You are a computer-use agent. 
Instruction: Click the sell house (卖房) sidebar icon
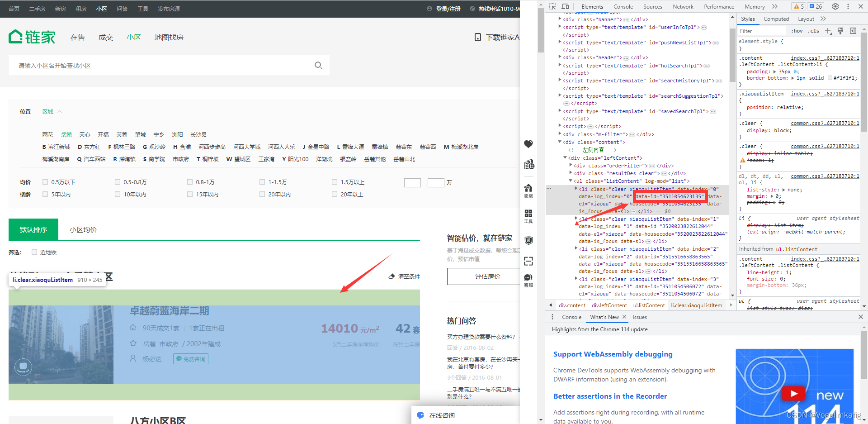[528, 191]
